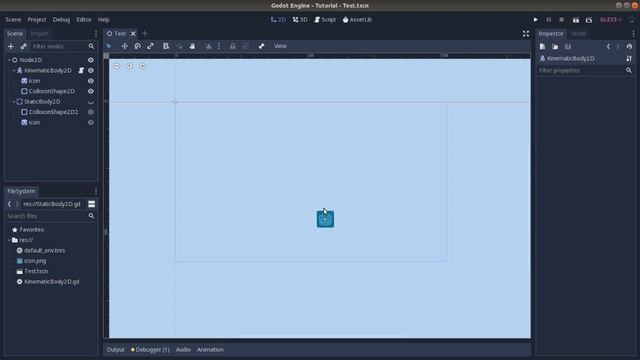The image size is (640, 360).
Task: Open the Help menu
Action: 104,20
